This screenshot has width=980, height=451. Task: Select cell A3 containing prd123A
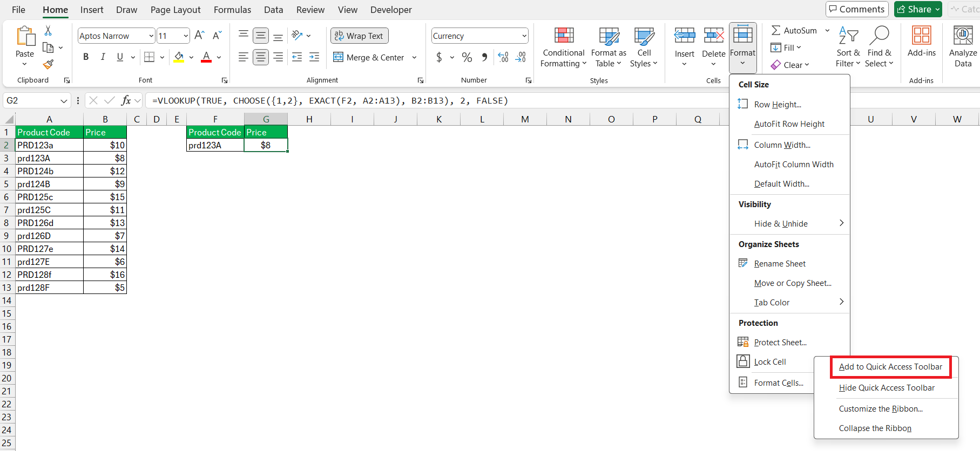(49, 158)
